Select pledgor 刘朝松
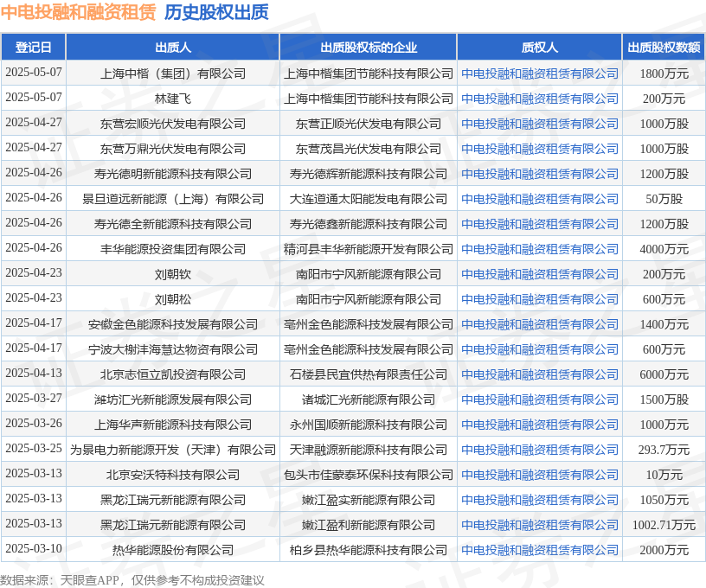 173,299
